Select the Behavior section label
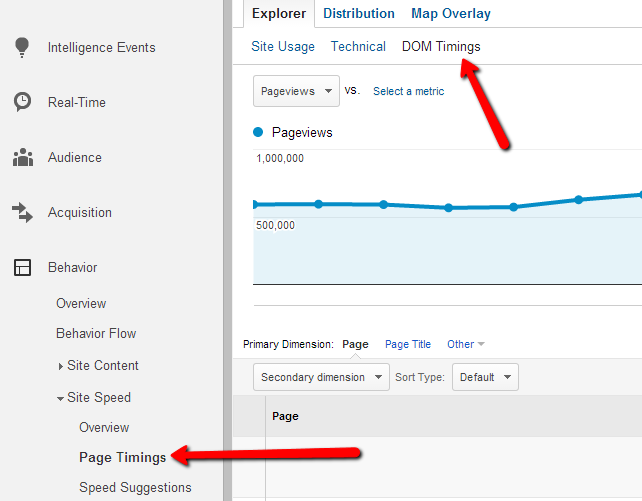 [72, 267]
